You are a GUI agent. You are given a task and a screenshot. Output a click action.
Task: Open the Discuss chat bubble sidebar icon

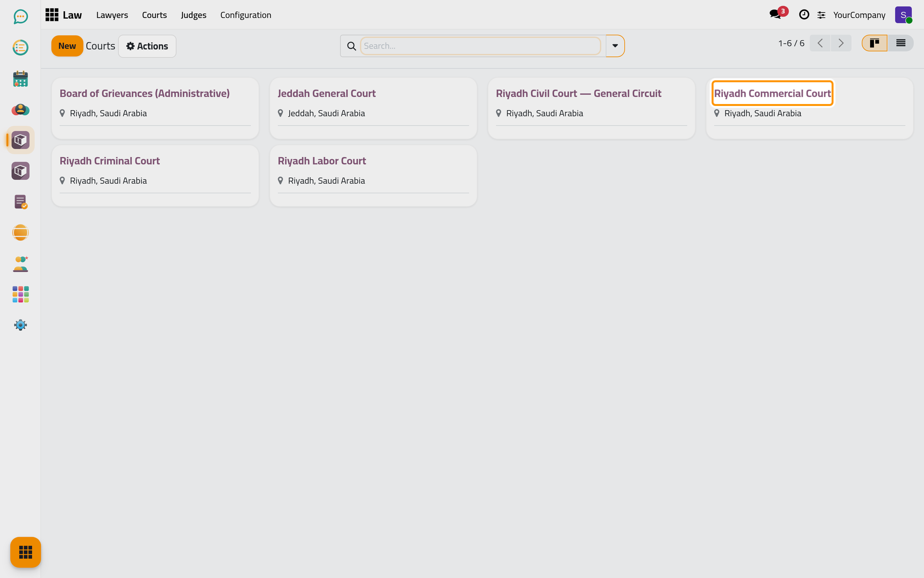coord(20,17)
